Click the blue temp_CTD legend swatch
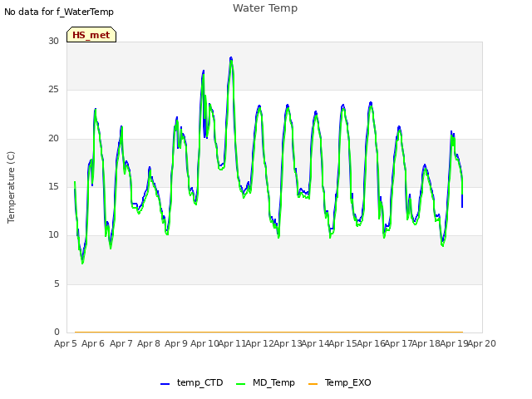 coord(165,384)
